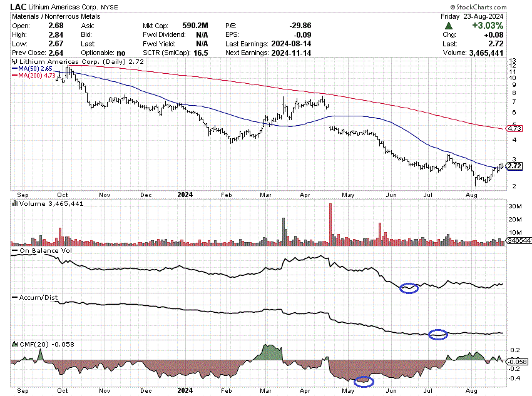Click the Volume 3,465,441 panel label
The image size is (532, 396).
click(x=51, y=203)
